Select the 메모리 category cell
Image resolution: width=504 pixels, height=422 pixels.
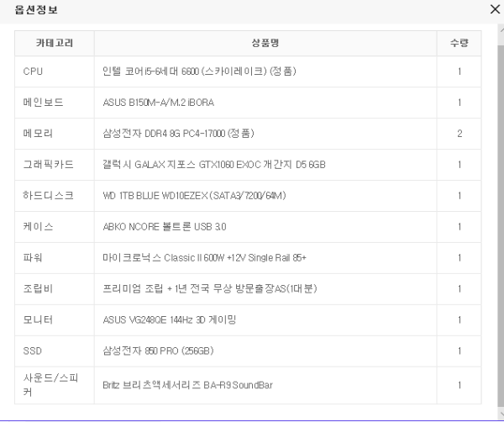[55, 134]
